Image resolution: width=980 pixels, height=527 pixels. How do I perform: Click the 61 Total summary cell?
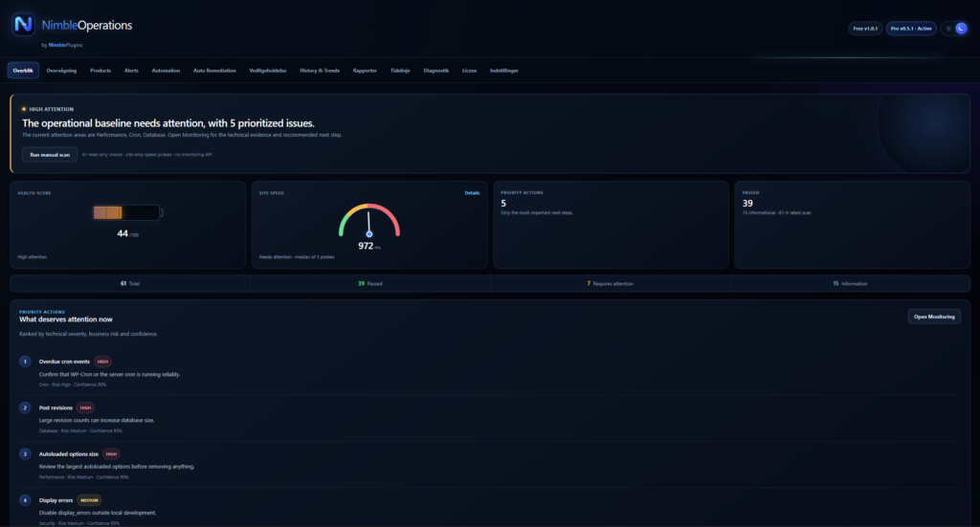130,283
